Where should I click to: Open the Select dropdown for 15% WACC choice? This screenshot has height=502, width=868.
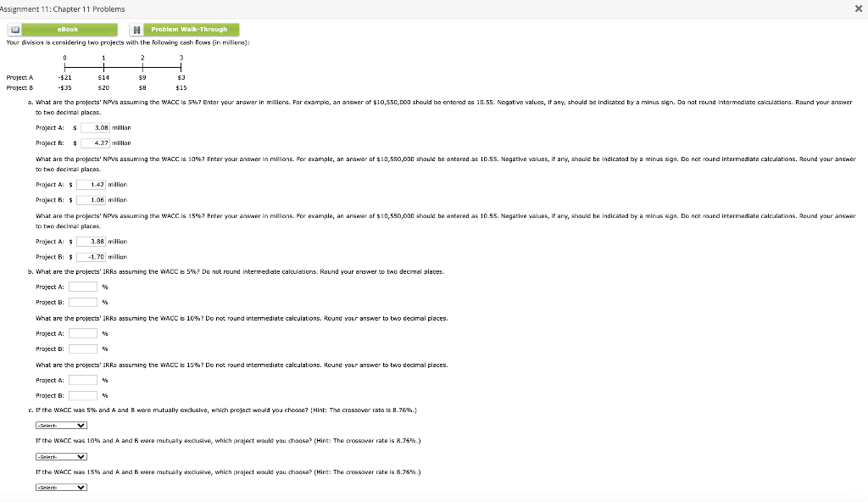click(61, 488)
